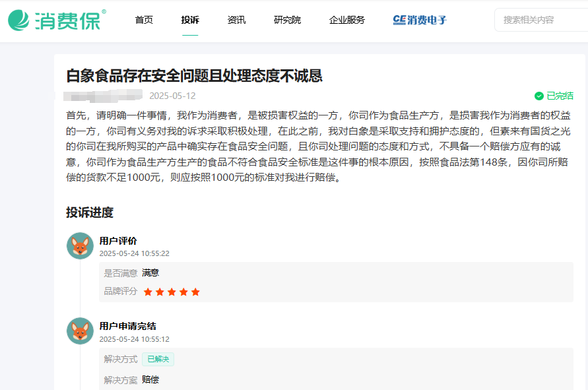Click the fourth star in 品牌评分
Image resolution: width=588 pixels, height=390 pixels.
[183, 292]
